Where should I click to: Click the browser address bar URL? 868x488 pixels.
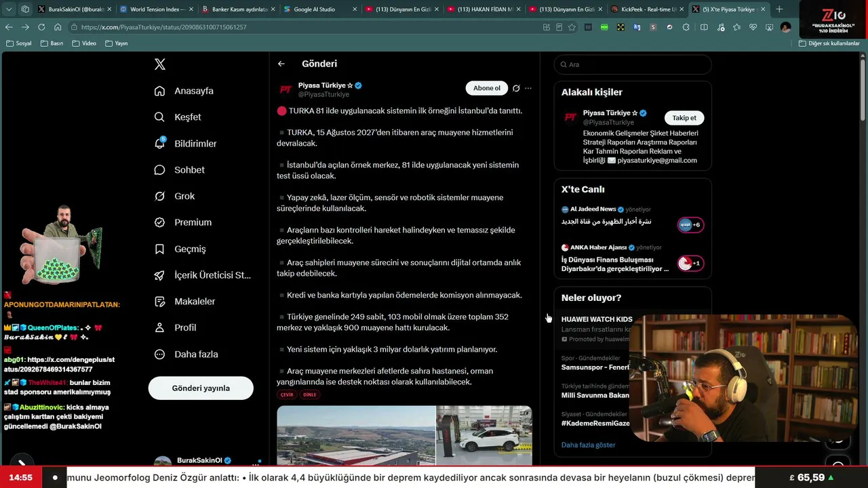(x=163, y=27)
